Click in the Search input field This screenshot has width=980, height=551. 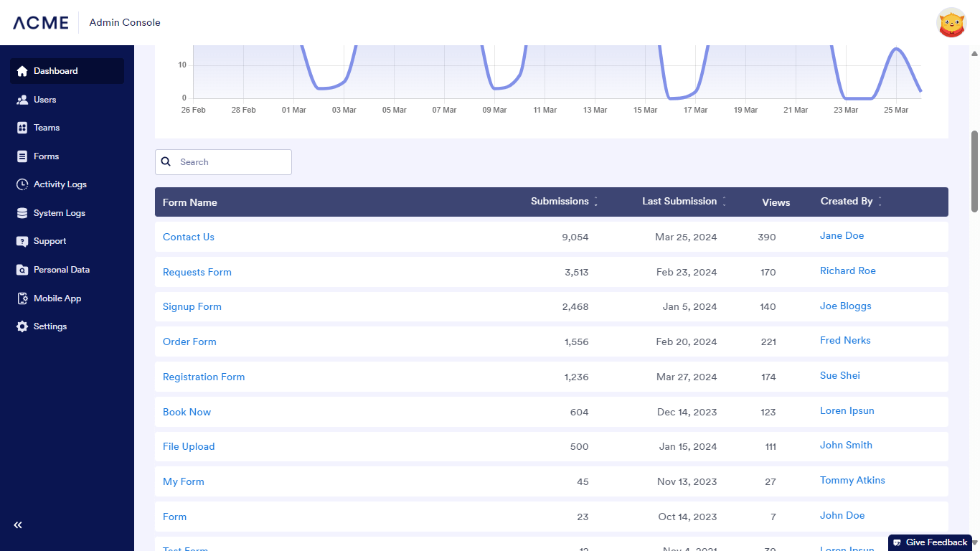tap(231, 162)
